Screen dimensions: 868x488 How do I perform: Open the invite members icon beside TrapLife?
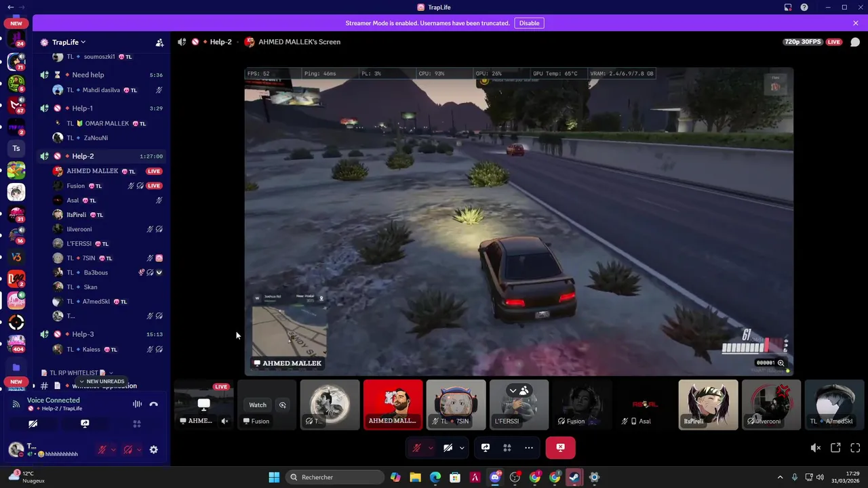click(x=159, y=42)
